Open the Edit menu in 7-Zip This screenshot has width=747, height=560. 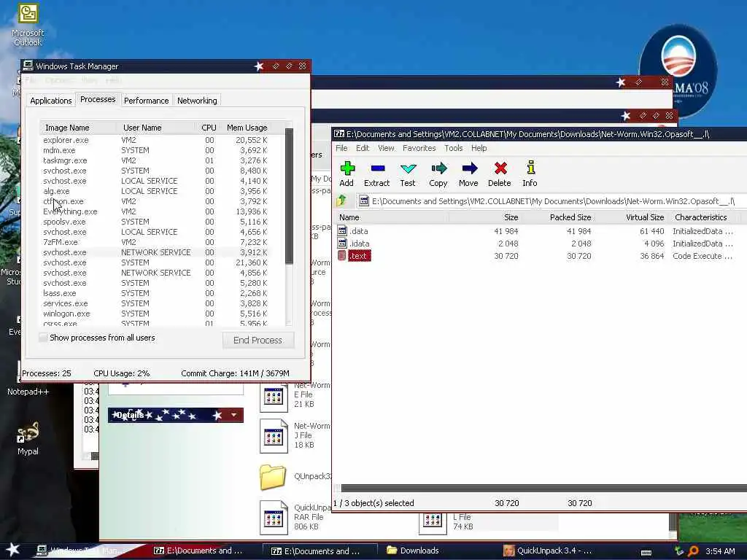click(x=363, y=148)
